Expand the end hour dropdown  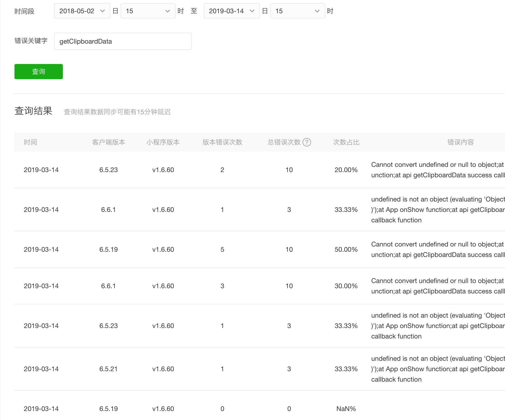(297, 11)
